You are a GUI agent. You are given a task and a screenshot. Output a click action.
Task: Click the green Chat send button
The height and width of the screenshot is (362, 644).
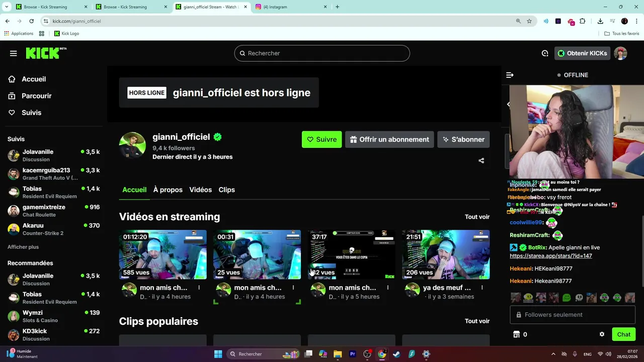pyautogui.click(x=623, y=334)
